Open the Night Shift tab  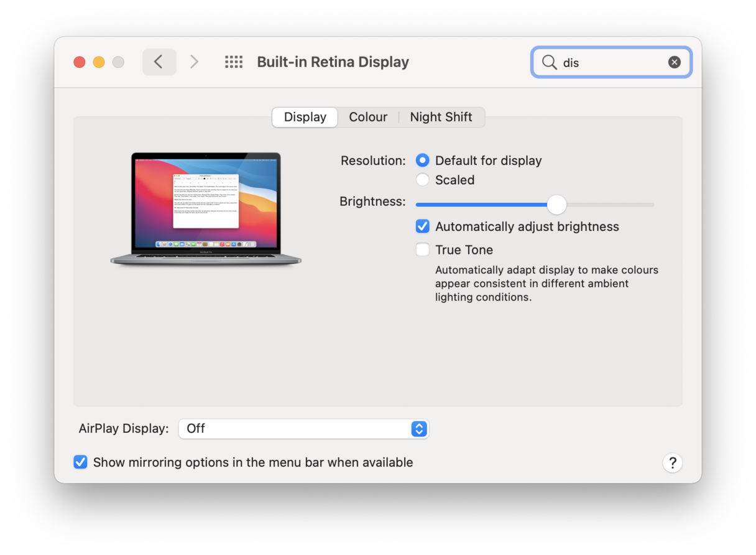[x=441, y=117]
